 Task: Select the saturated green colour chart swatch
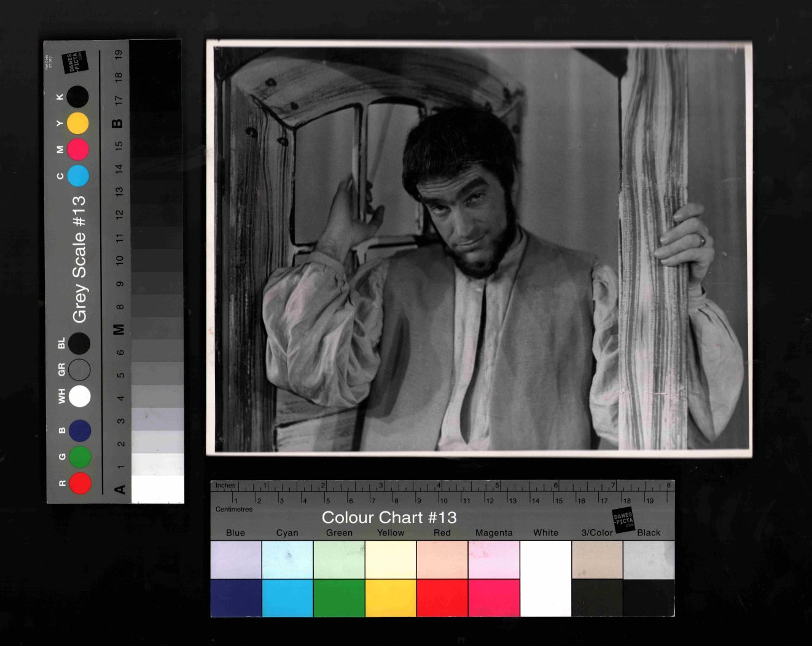click(x=339, y=597)
